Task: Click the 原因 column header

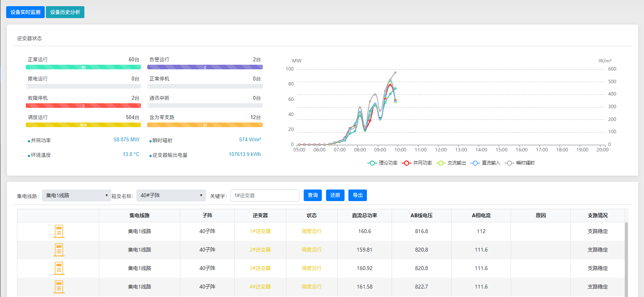Action: 541,215
